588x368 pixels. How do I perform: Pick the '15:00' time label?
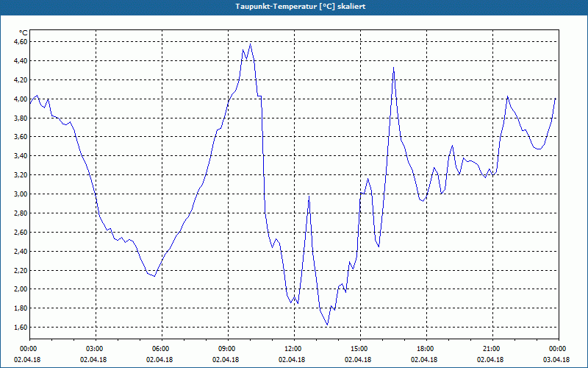(358, 349)
